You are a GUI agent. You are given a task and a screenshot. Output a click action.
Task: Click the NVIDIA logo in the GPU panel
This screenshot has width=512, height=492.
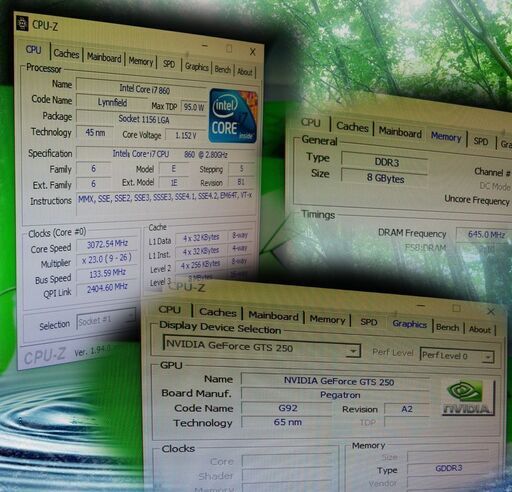coord(468,398)
